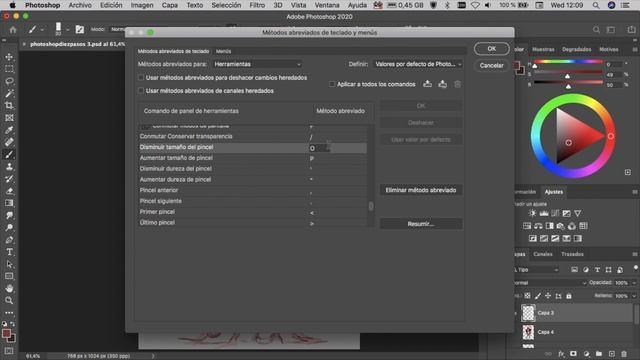Select the Move tool
This screenshot has height=360, width=640.
coord(9,57)
